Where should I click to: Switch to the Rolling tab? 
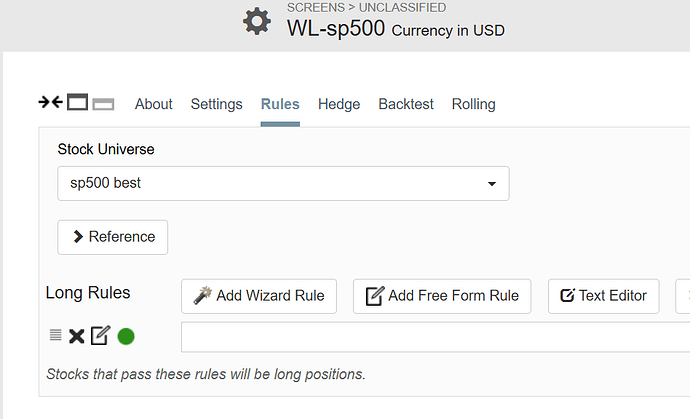[473, 104]
